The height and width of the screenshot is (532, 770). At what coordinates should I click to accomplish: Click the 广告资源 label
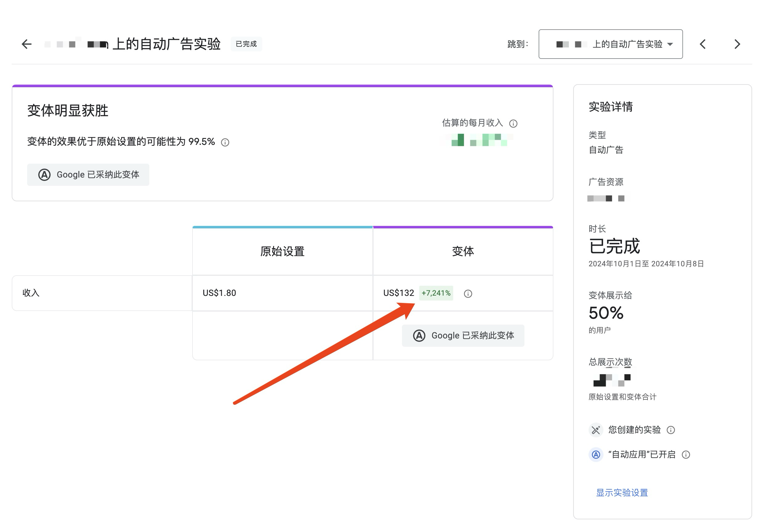606,182
